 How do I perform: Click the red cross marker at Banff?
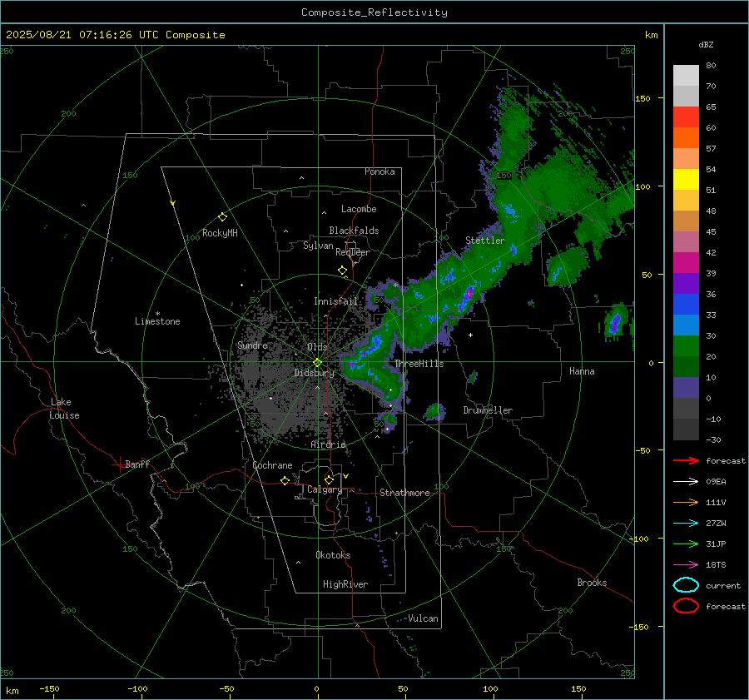pyautogui.click(x=119, y=464)
